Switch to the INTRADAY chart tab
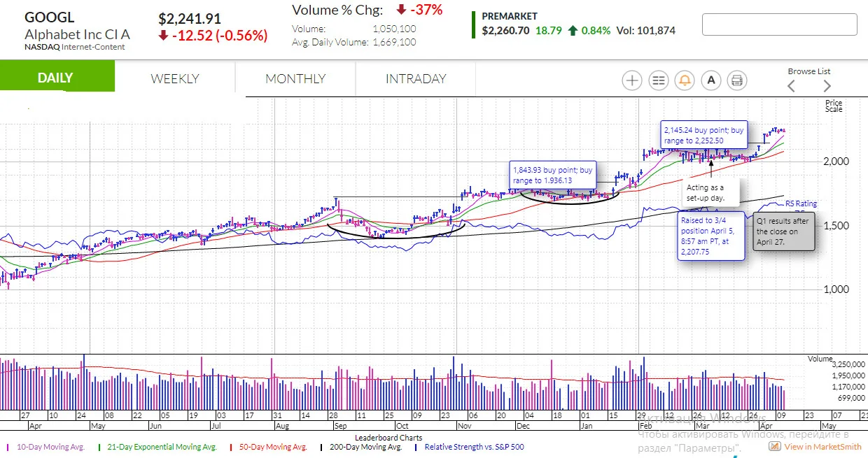868x458 pixels. click(416, 79)
